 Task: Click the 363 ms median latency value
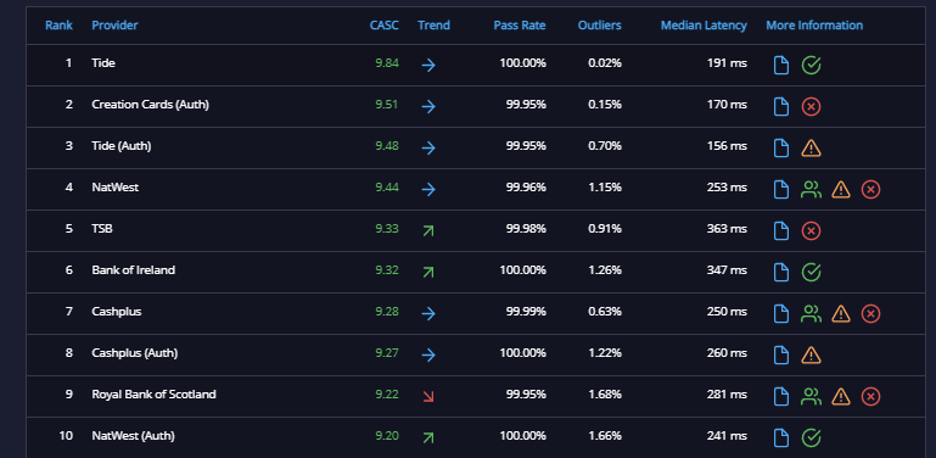(726, 229)
